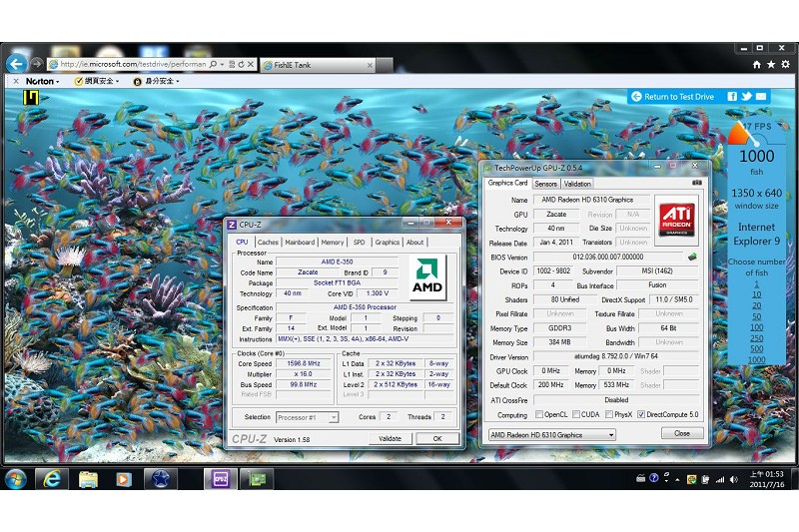Click help question mark in system tray
The height and width of the screenshot is (532, 799).
point(654,477)
